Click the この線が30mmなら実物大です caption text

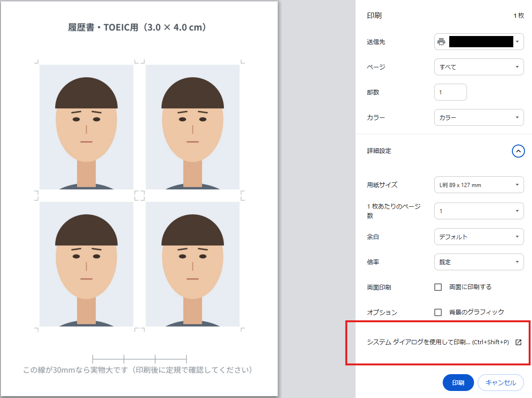click(137, 370)
